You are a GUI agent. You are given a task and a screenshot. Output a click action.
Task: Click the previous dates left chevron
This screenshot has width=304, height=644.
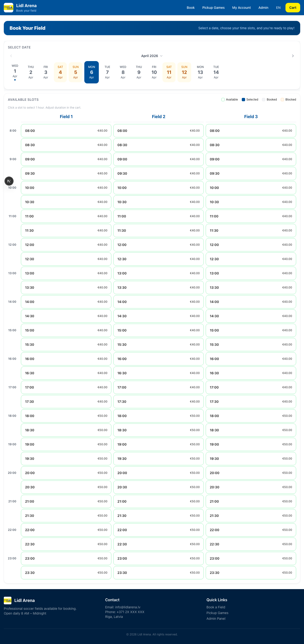tap(11, 56)
